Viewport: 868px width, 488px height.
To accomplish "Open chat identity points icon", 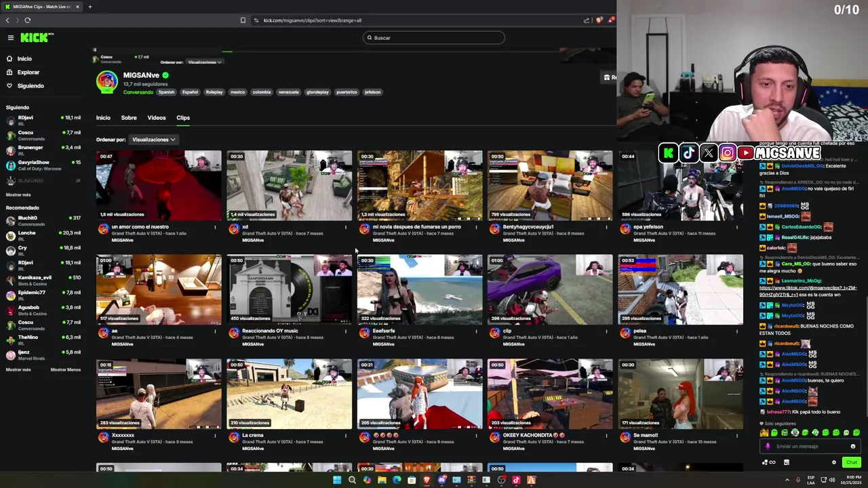I will coord(769,462).
